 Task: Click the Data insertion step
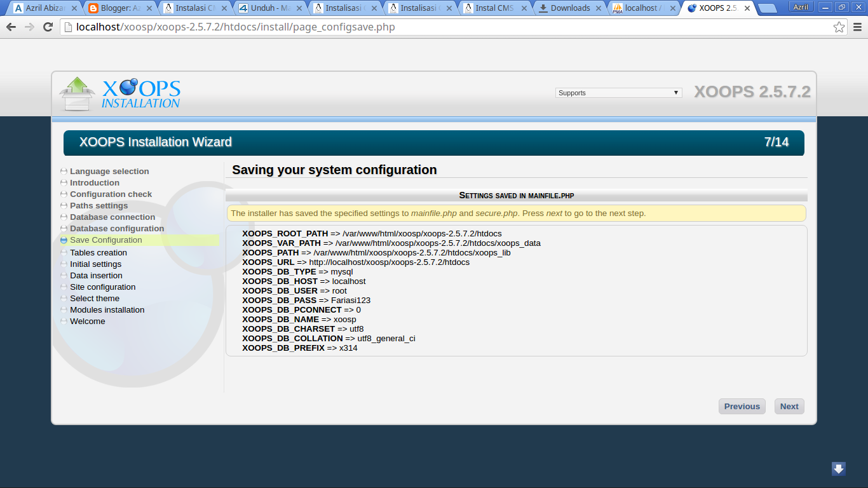96,276
